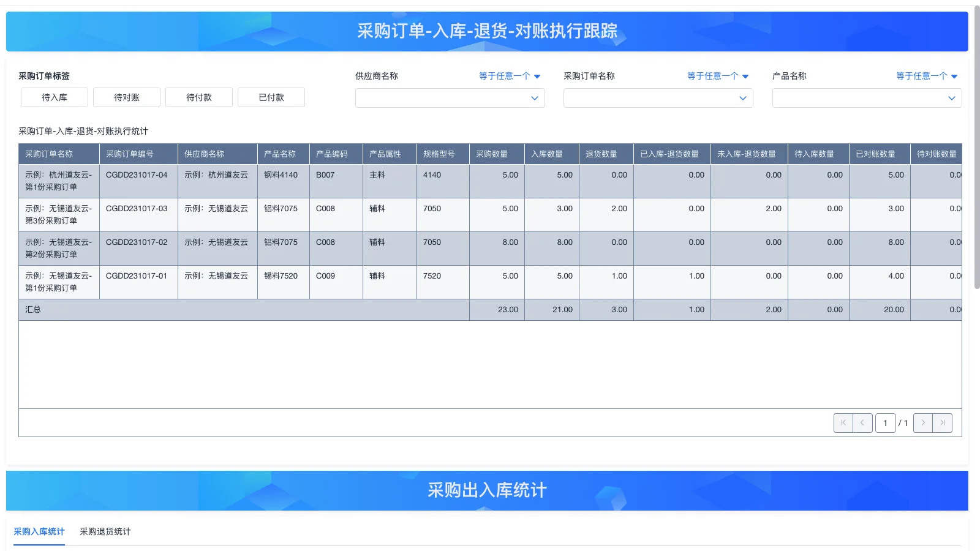The height and width of the screenshot is (551, 980).
Task: Click 退货数量 column header
Action: coord(606,154)
